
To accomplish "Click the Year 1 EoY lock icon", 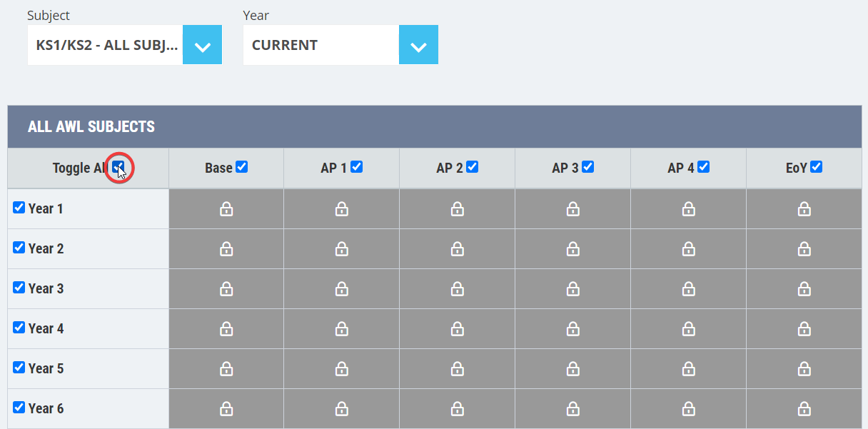I will (804, 208).
